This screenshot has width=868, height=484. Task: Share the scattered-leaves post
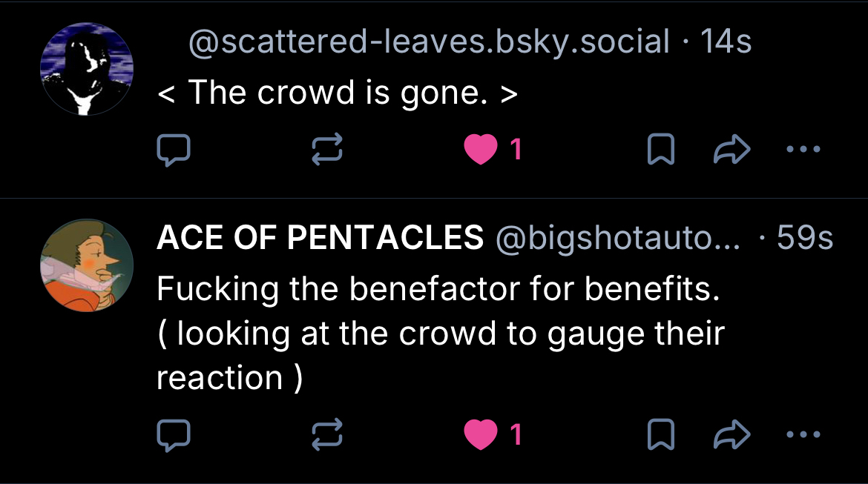pyautogui.click(x=731, y=151)
